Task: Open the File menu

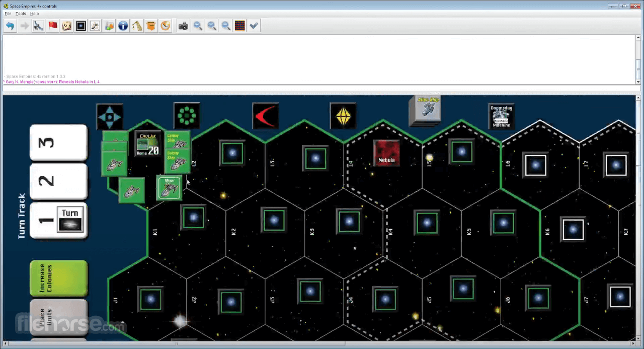Action: (x=8, y=14)
